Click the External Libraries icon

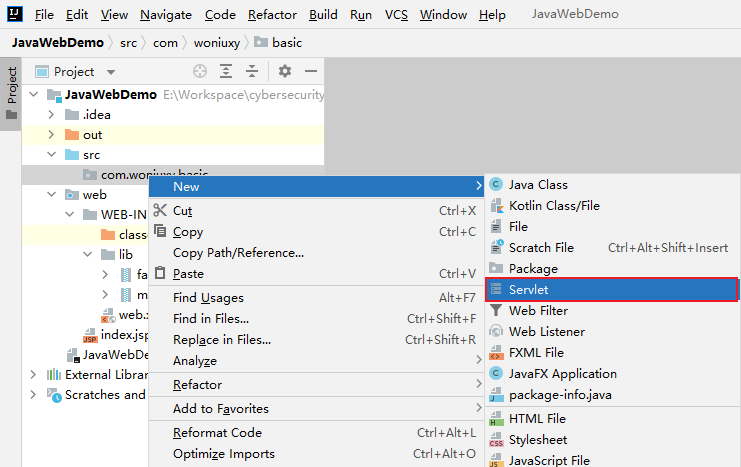pyautogui.click(x=54, y=375)
